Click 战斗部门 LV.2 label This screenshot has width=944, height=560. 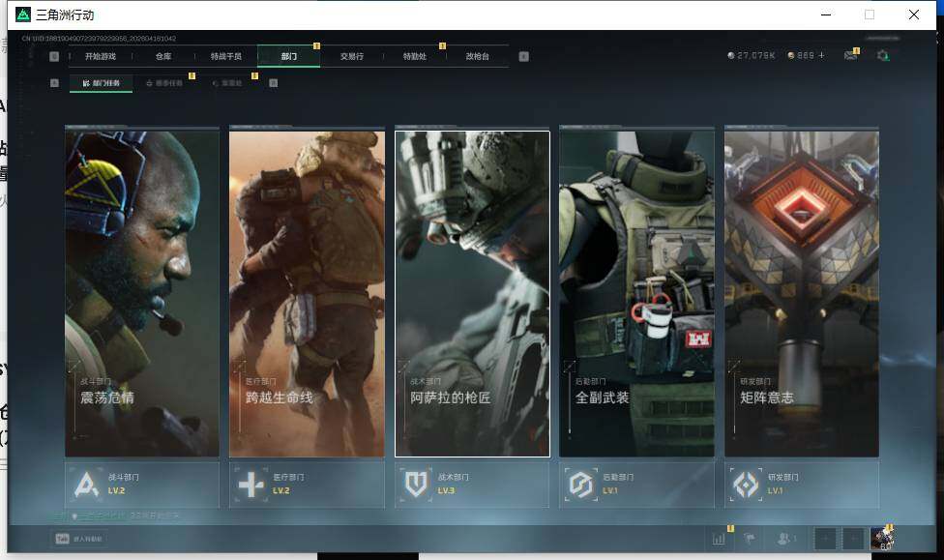pyautogui.click(x=116, y=490)
